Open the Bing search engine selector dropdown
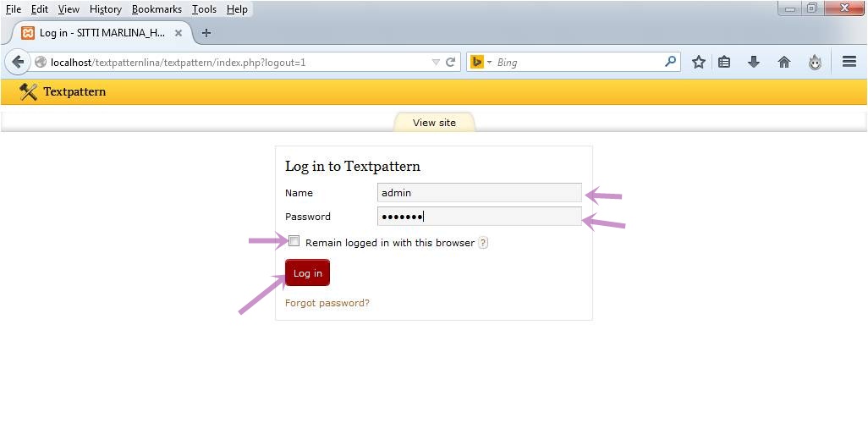Viewport: 868px width, 429px height. 481,62
